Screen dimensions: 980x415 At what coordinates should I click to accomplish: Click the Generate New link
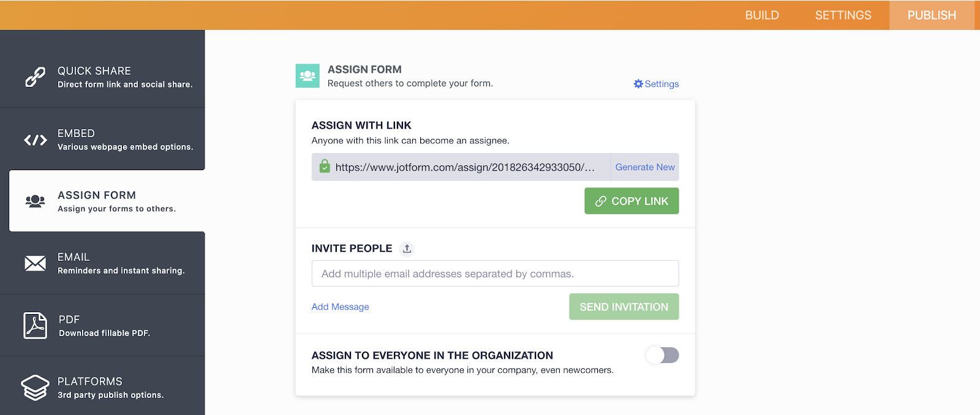click(645, 167)
